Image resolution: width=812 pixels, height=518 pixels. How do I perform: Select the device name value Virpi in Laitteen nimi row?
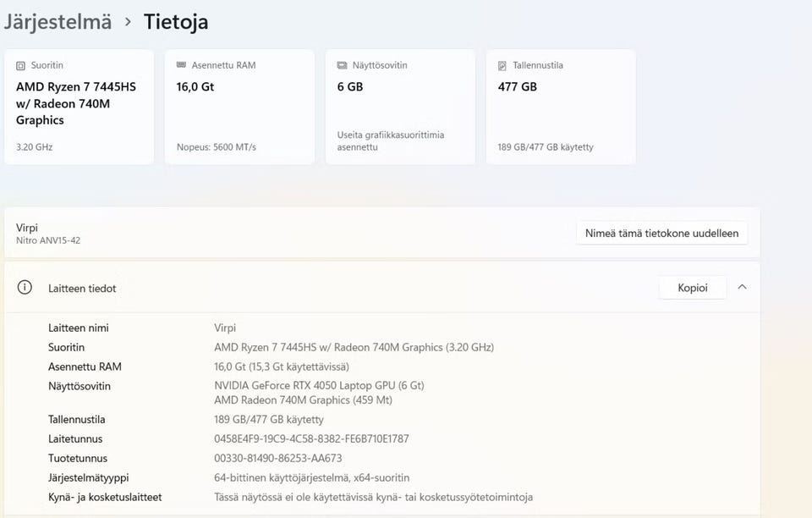[225, 328]
